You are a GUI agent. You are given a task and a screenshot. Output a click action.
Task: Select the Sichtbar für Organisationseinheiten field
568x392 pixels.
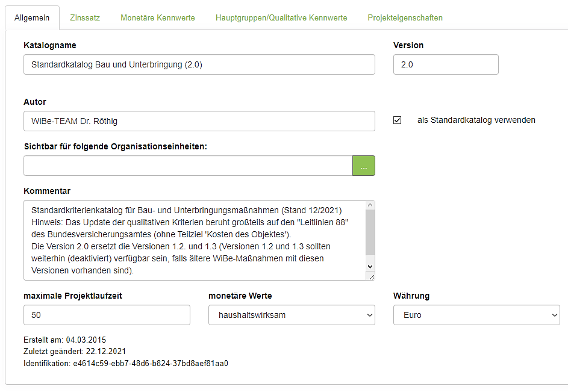pyautogui.click(x=187, y=166)
